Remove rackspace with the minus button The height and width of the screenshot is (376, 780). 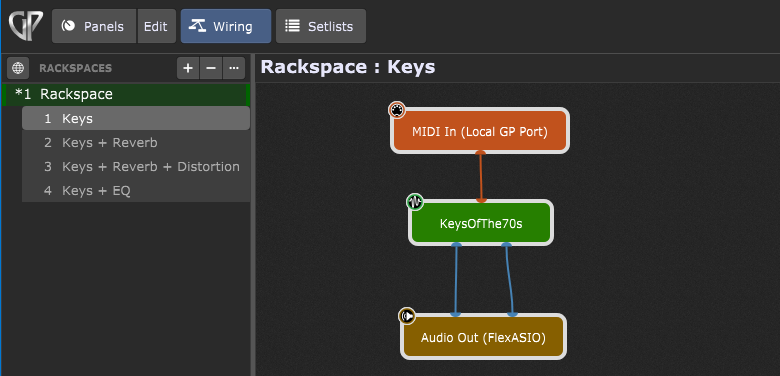(211, 68)
